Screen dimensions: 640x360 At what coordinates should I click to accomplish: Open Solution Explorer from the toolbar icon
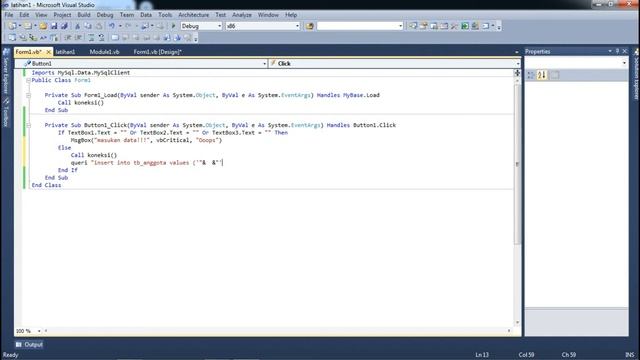(x=413, y=26)
